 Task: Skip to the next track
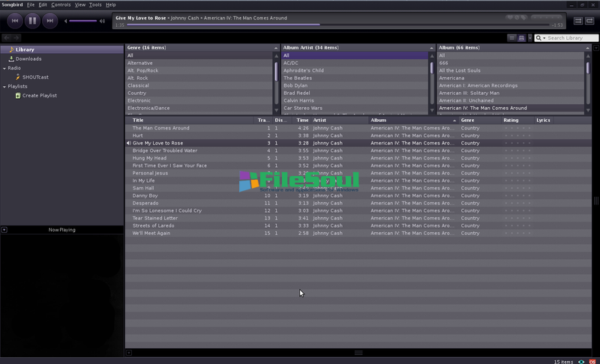pyautogui.click(x=50, y=21)
